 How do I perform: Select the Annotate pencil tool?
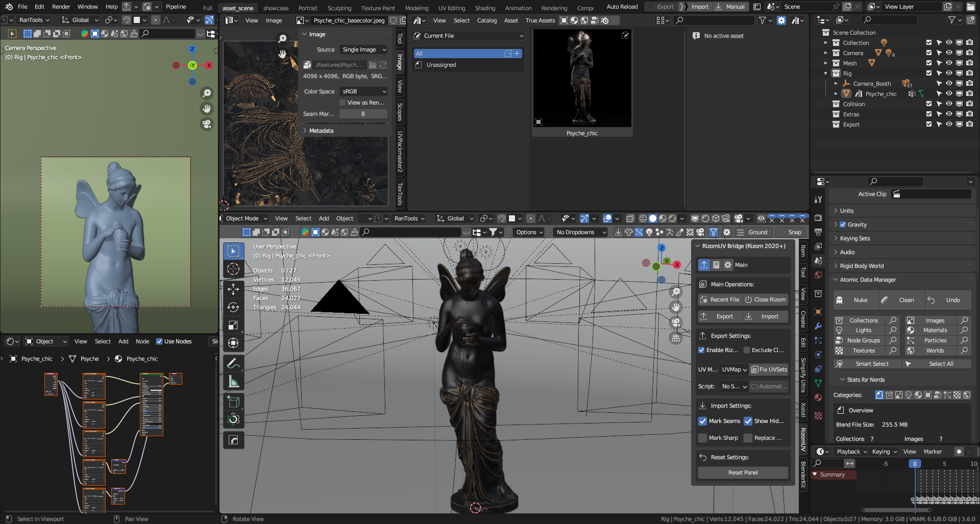[233, 364]
